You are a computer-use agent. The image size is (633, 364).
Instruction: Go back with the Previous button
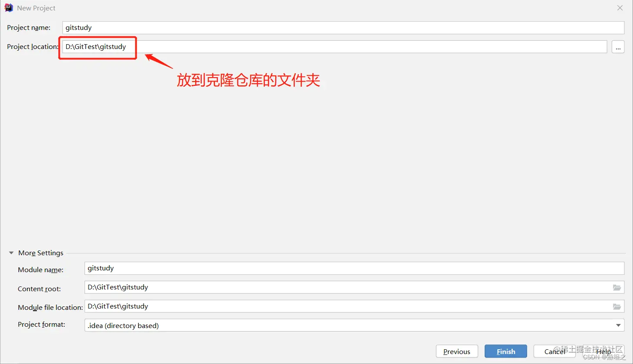point(457,351)
